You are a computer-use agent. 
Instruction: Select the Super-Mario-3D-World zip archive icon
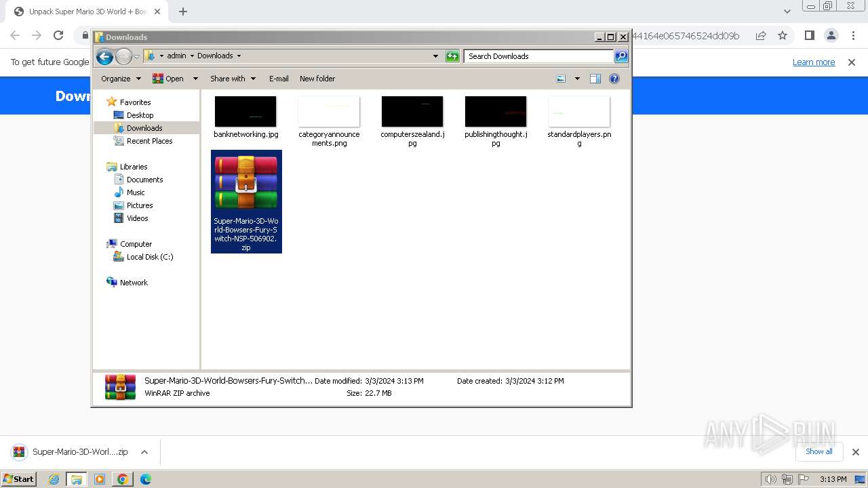point(246,183)
